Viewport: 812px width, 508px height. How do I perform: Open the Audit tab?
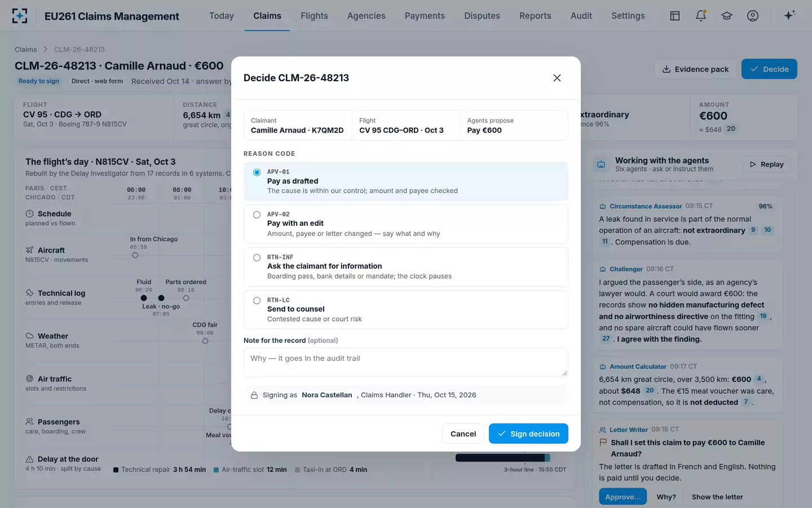581,16
